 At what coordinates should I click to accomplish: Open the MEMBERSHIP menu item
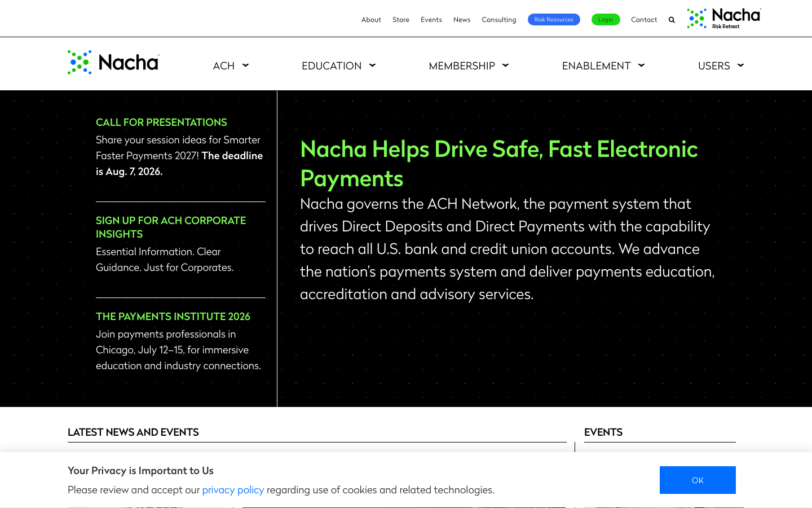(462, 66)
